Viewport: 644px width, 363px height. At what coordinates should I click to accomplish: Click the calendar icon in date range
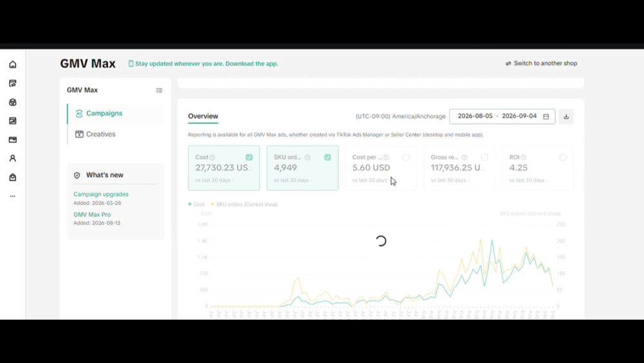point(546,117)
